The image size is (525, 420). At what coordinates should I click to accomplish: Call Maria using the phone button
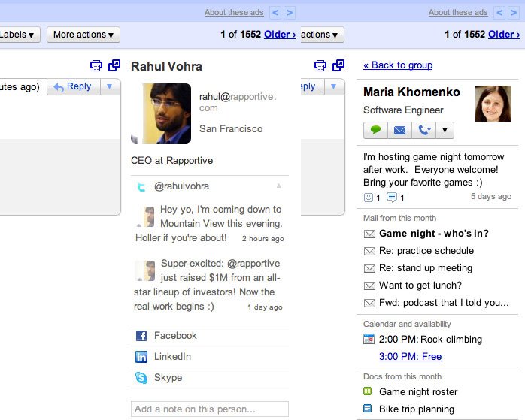coord(423,130)
